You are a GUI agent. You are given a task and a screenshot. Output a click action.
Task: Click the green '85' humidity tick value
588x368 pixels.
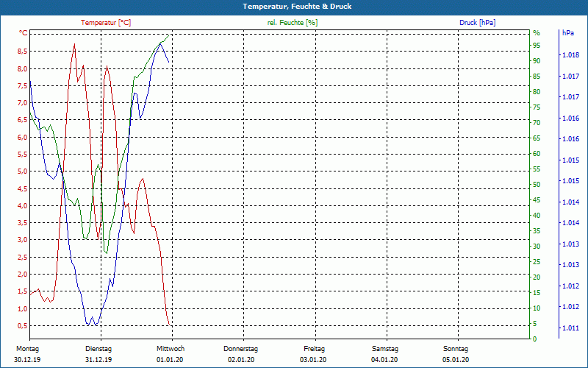pos(537,77)
